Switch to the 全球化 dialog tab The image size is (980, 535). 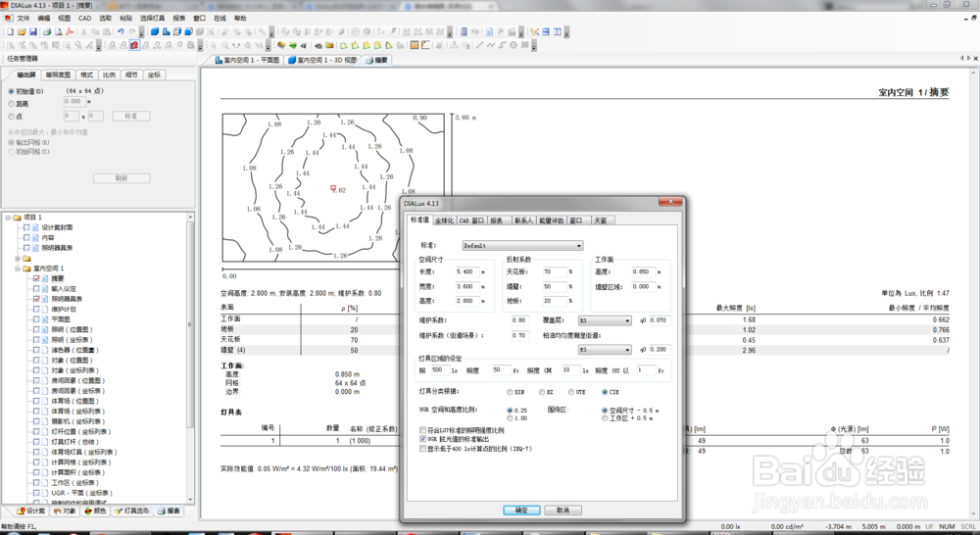click(444, 220)
